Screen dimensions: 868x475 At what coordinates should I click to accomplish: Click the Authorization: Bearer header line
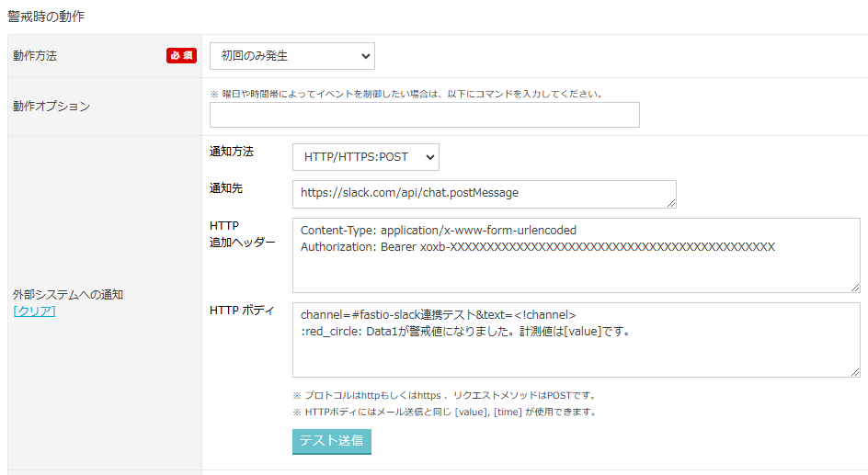tap(538, 246)
